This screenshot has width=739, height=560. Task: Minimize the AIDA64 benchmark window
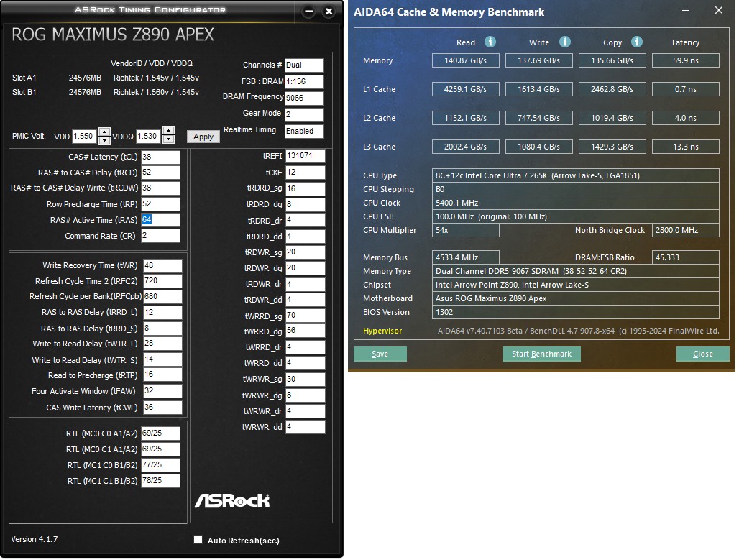(x=686, y=10)
